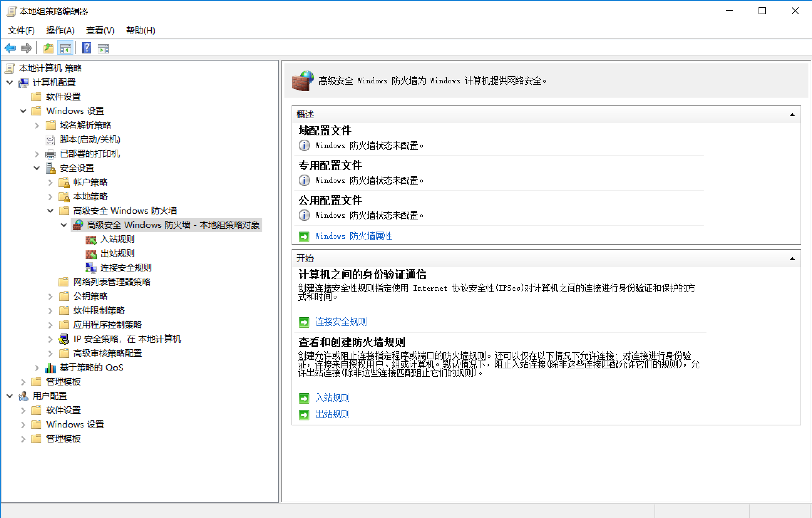812x518 pixels.
Task: Select 入站规则 in the tree
Action: [x=117, y=239]
